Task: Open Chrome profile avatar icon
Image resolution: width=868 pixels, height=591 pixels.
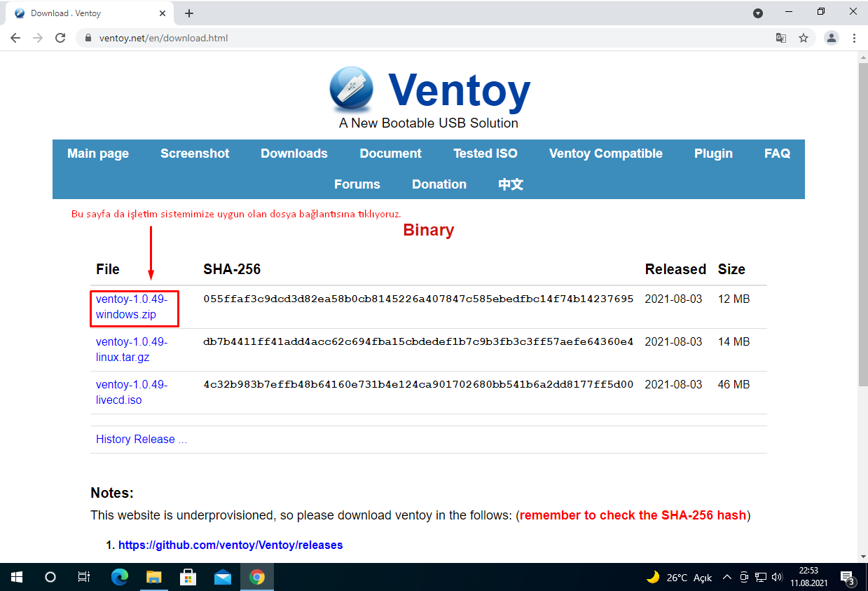Action: (x=832, y=38)
